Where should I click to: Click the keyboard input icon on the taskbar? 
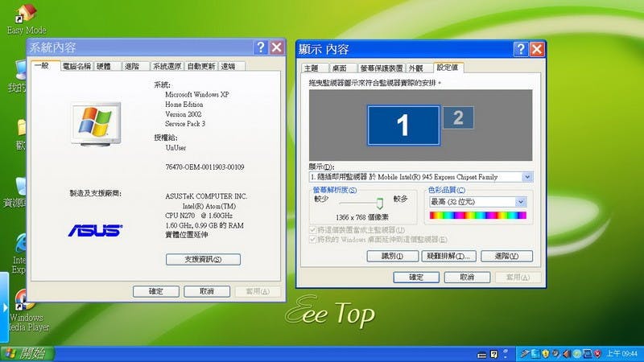coord(482,354)
